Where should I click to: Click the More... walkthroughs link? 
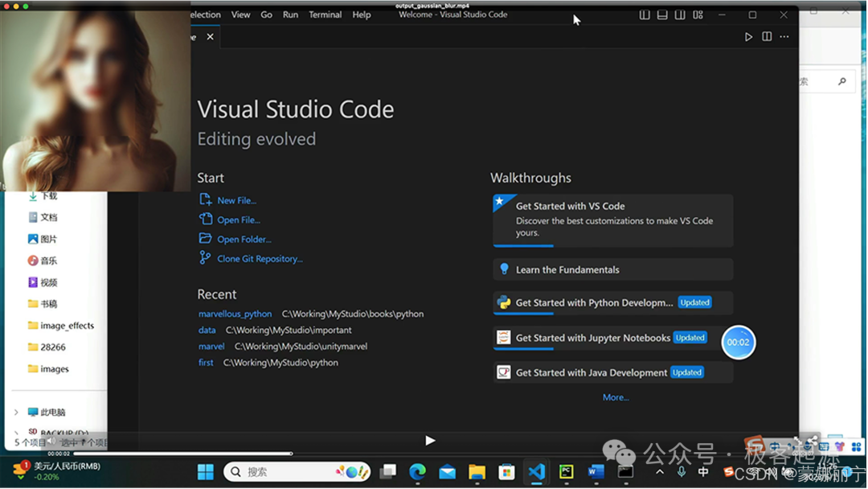pos(616,397)
